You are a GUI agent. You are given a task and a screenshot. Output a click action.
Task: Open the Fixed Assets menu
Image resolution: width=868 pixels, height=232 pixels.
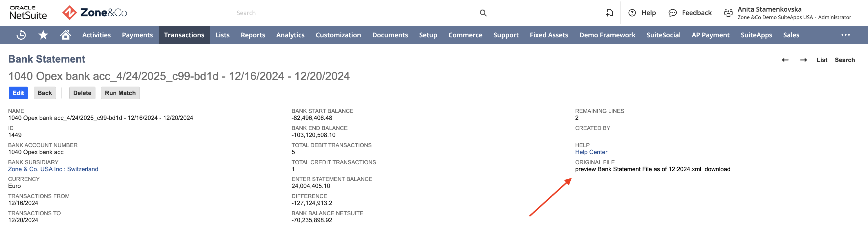[x=549, y=35]
